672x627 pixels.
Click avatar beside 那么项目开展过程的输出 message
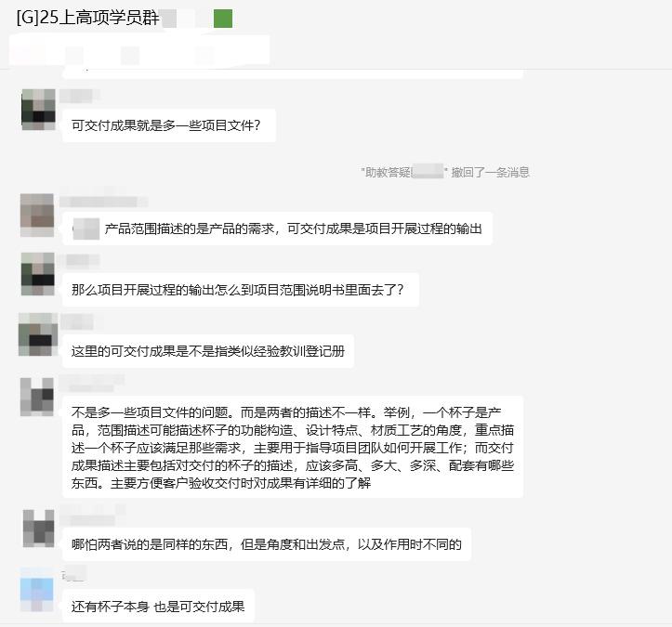click(38, 274)
